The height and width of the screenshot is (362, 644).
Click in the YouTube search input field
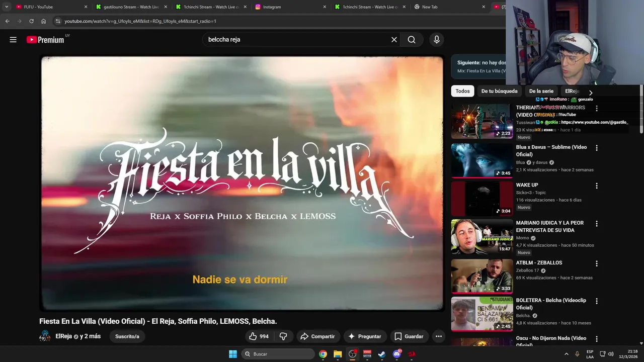[297, 40]
